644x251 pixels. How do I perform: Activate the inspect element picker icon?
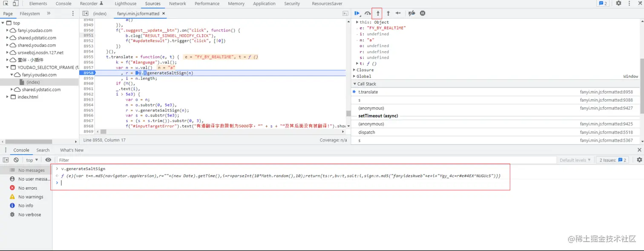(6, 3)
